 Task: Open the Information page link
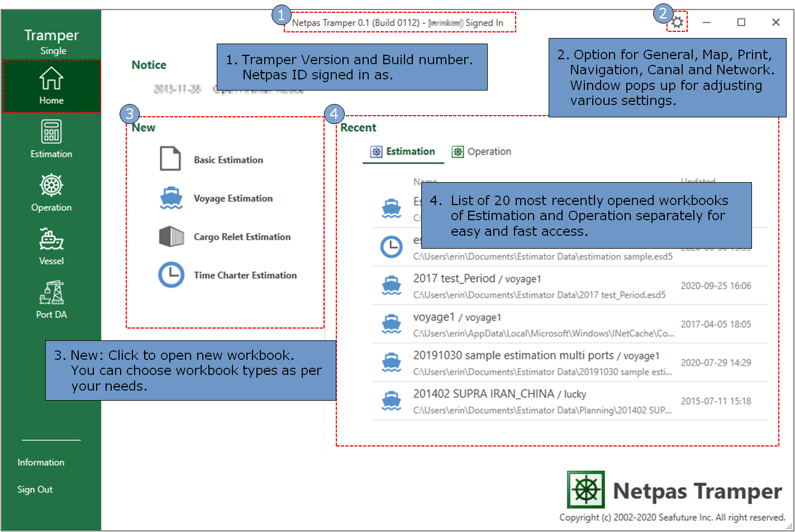tap(41, 462)
